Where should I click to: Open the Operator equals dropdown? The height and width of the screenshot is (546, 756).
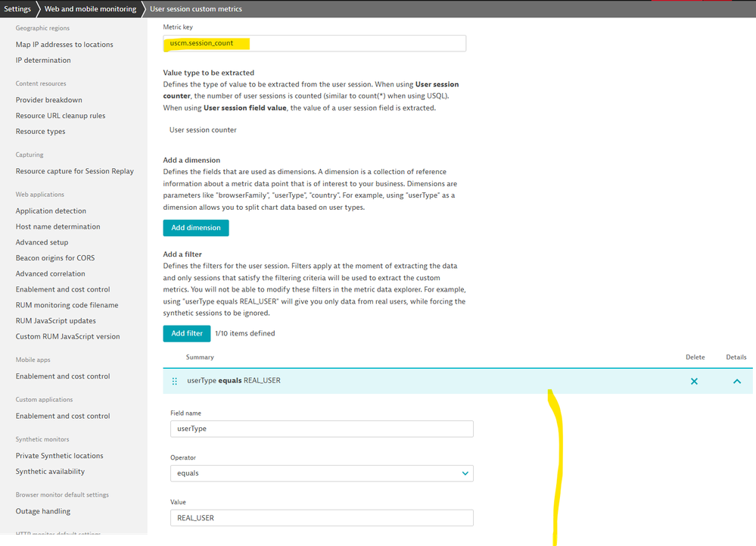(322, 473)
